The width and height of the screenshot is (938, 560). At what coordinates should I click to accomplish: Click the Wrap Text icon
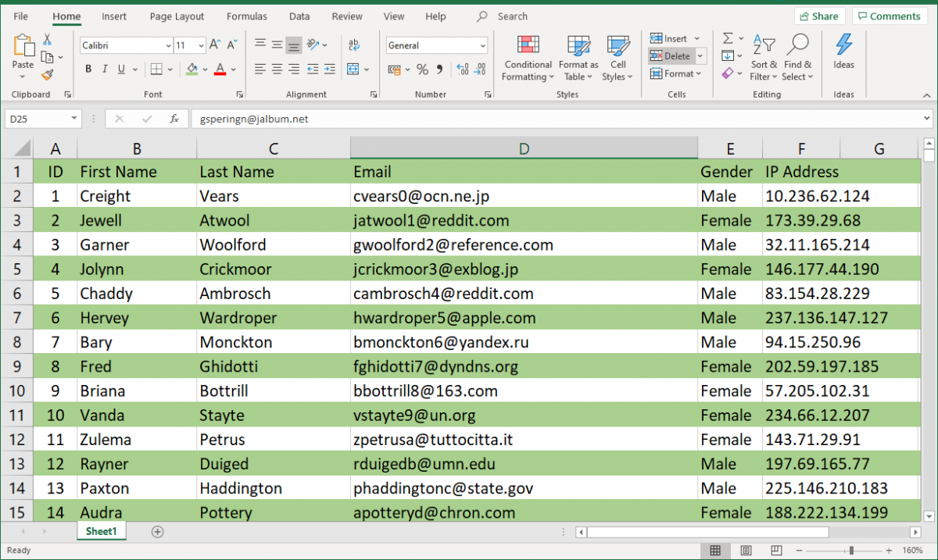tap(353, 45)
